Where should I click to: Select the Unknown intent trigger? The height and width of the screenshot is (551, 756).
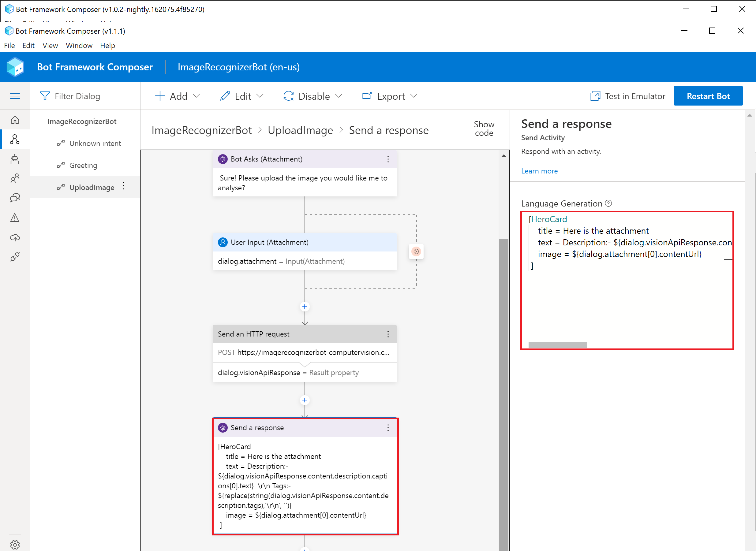coord(95,143)
